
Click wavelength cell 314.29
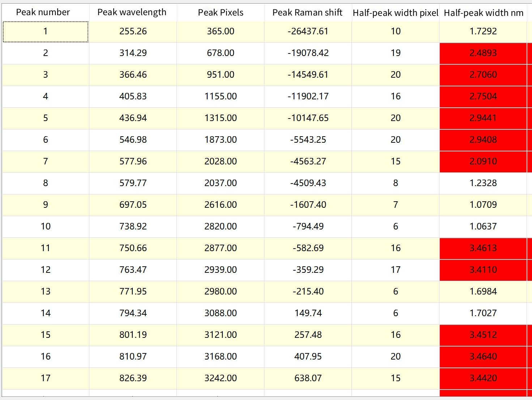133,53
